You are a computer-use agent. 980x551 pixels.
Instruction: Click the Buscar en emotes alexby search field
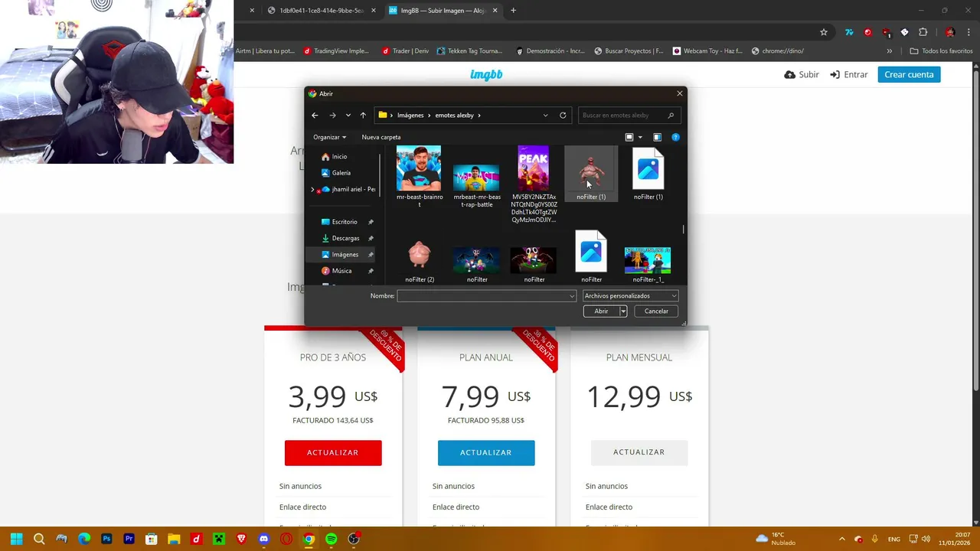coord(628,116)
